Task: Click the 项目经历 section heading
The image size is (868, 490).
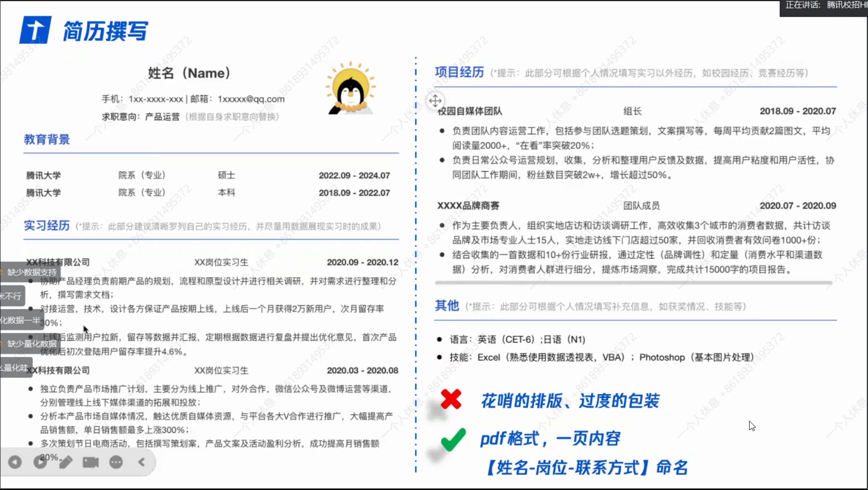Action: [x=460, y=72]
